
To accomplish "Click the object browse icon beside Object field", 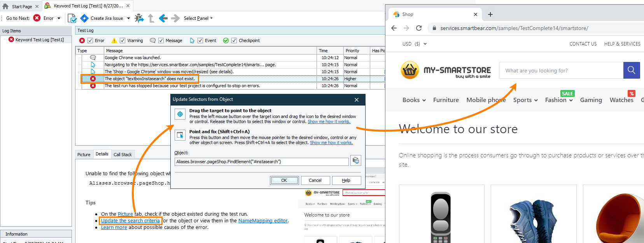I will (355, 160).
